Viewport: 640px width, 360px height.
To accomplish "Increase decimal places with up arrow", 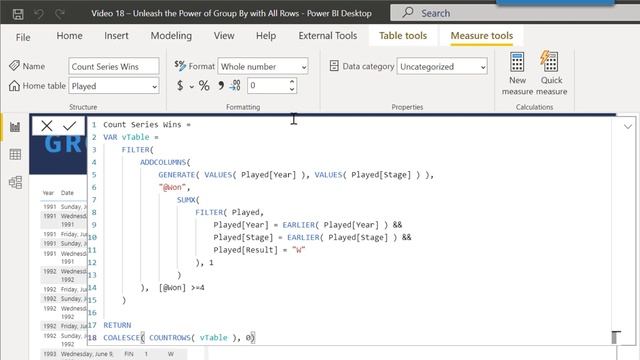I will point(292,82).
